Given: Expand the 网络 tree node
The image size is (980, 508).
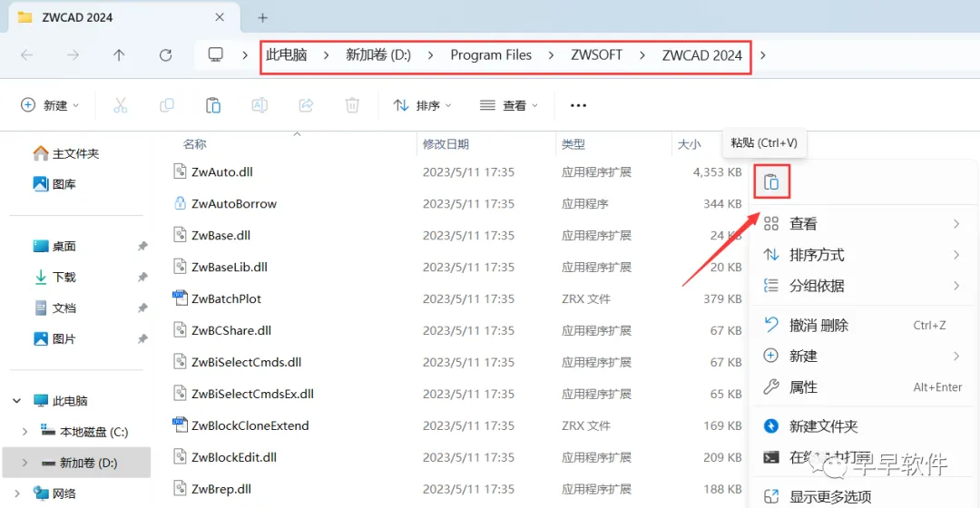Looking at the screenshot, I should [17, 493].
